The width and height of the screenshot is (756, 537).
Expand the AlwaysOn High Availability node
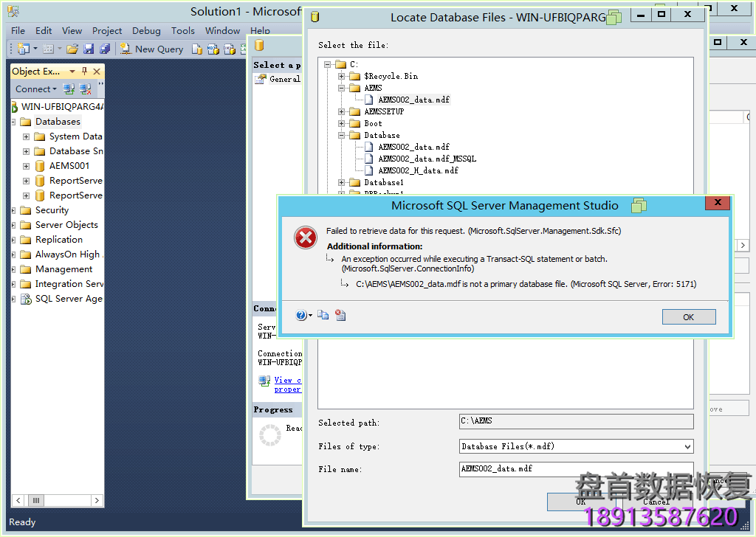point(13,254)
